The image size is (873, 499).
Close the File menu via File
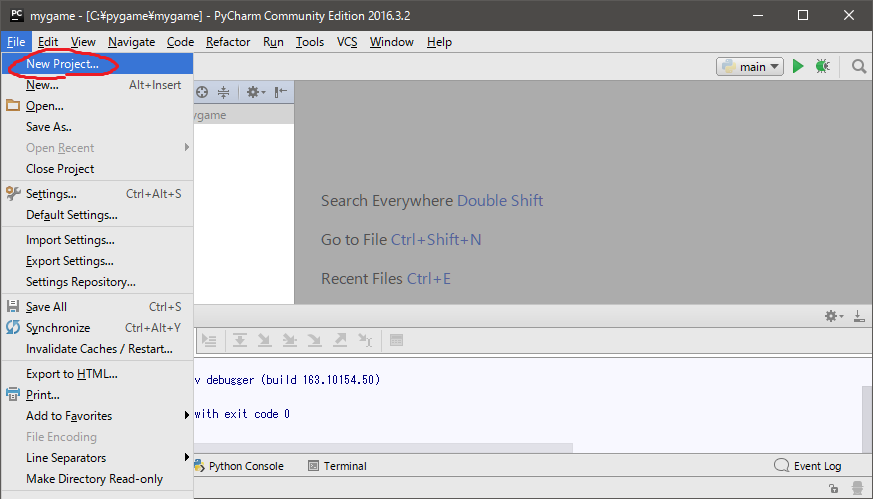[x=16, y=42]
